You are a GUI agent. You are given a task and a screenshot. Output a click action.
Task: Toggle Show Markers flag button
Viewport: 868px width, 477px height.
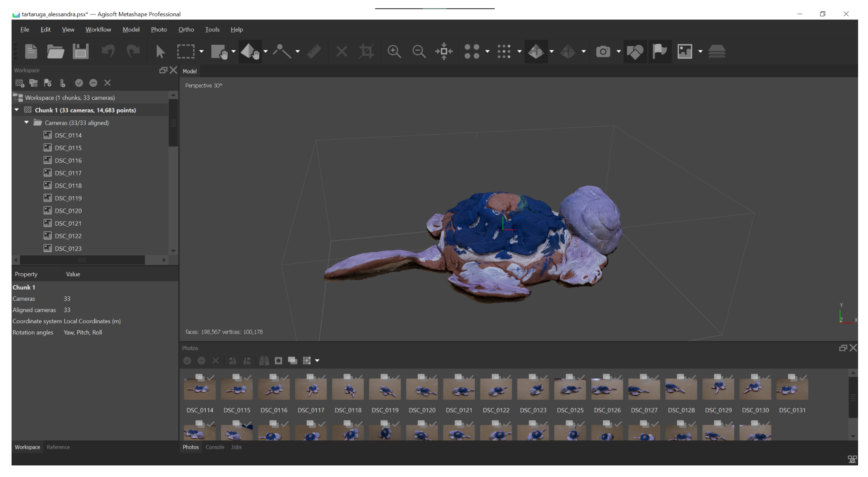click(x=659, y=52)
